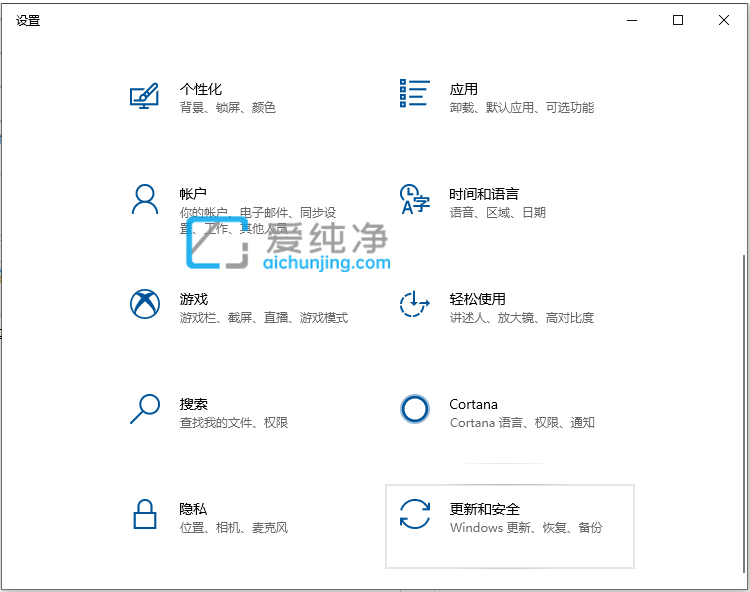Select the Cortana circle icon
The image size is (750, 592).
coord(415,409)
